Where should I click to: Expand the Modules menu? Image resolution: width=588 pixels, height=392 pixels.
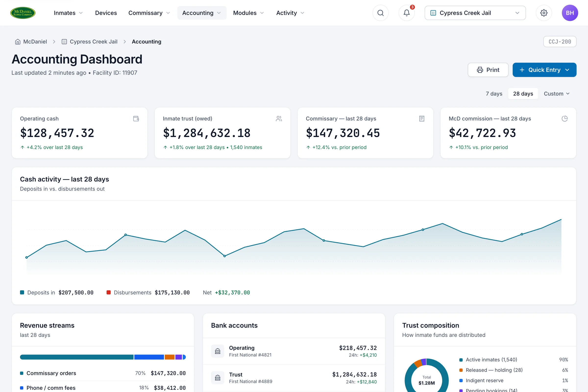(x=248, y=13)
